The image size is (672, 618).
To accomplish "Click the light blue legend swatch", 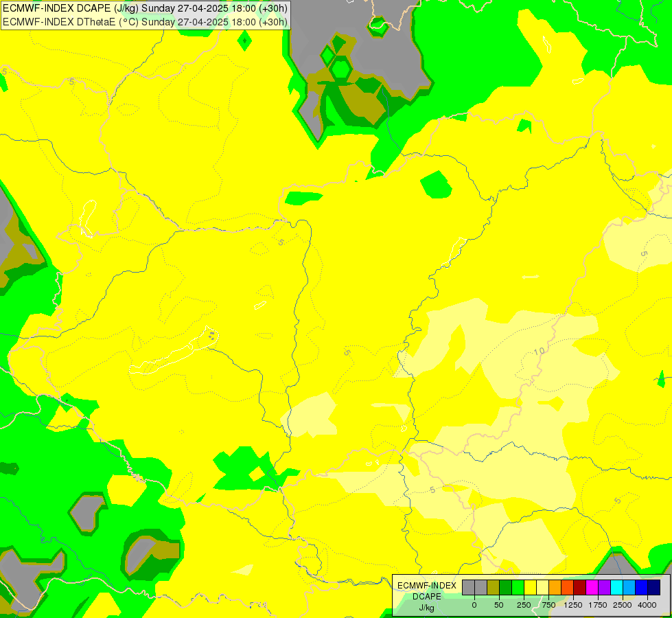I will click(x=629, y=587).
